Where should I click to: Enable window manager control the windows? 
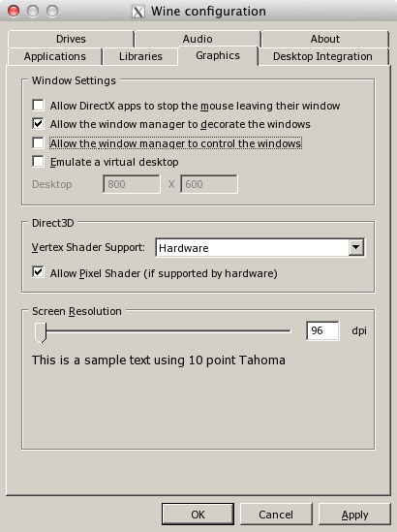click(38, 142)
